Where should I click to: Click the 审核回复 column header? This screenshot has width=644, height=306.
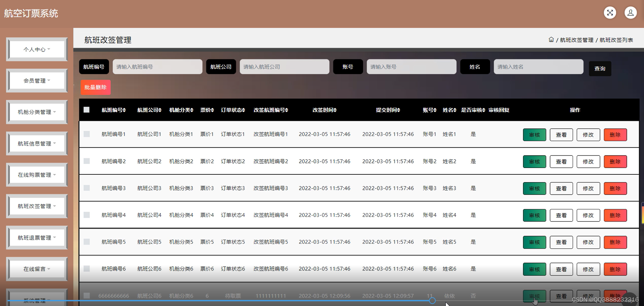(x=499, y=110)
